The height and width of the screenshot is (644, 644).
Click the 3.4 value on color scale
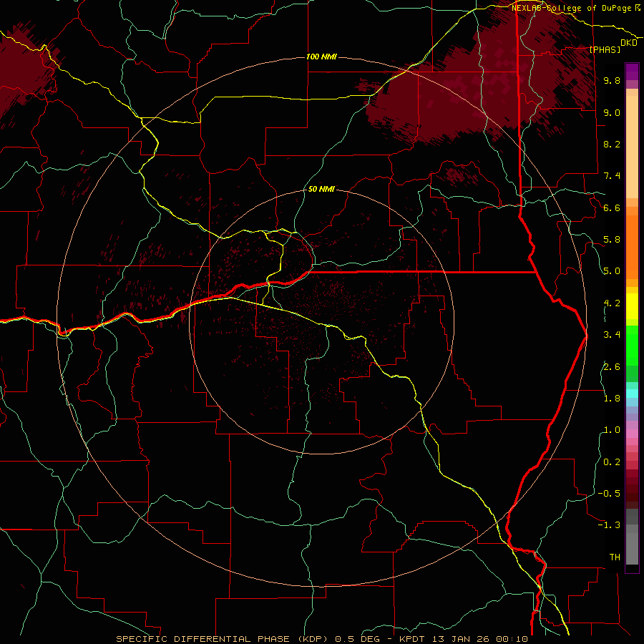(612, 335)
